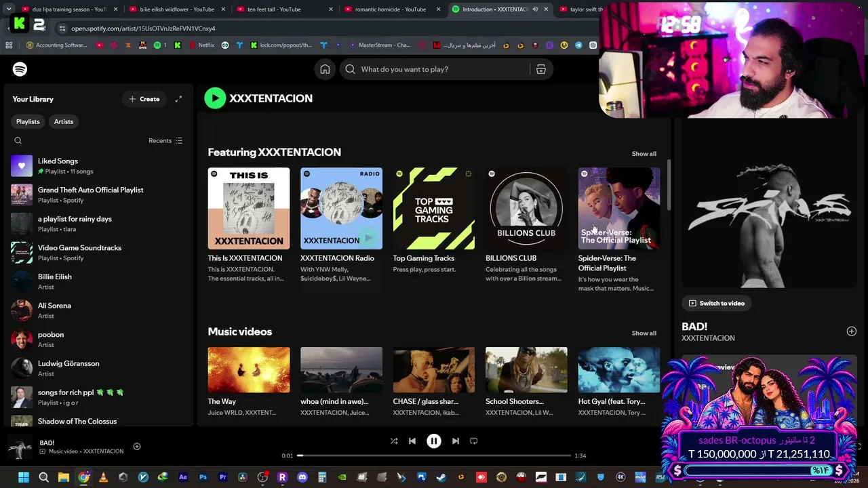Screen dimensions: 868x488
Task: Open the Recents sort dropdown
Action: 165,141
